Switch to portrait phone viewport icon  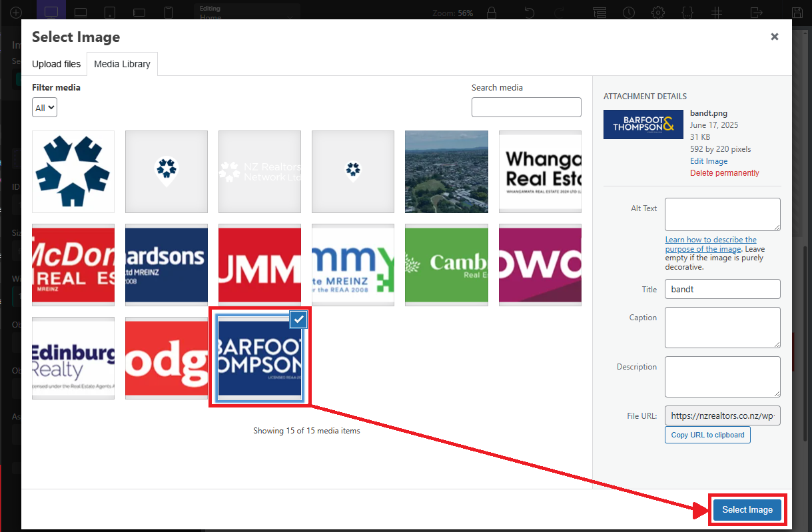169,13
